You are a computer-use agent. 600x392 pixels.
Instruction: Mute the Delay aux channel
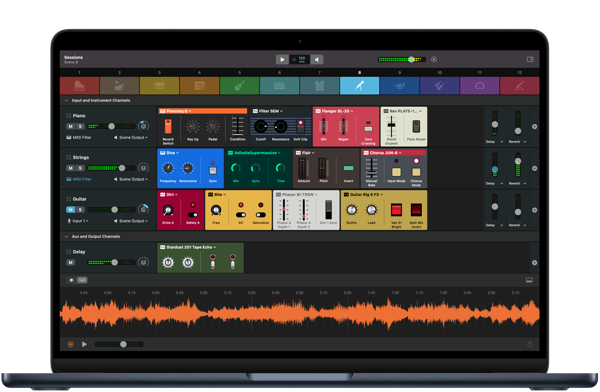point(70,262)
